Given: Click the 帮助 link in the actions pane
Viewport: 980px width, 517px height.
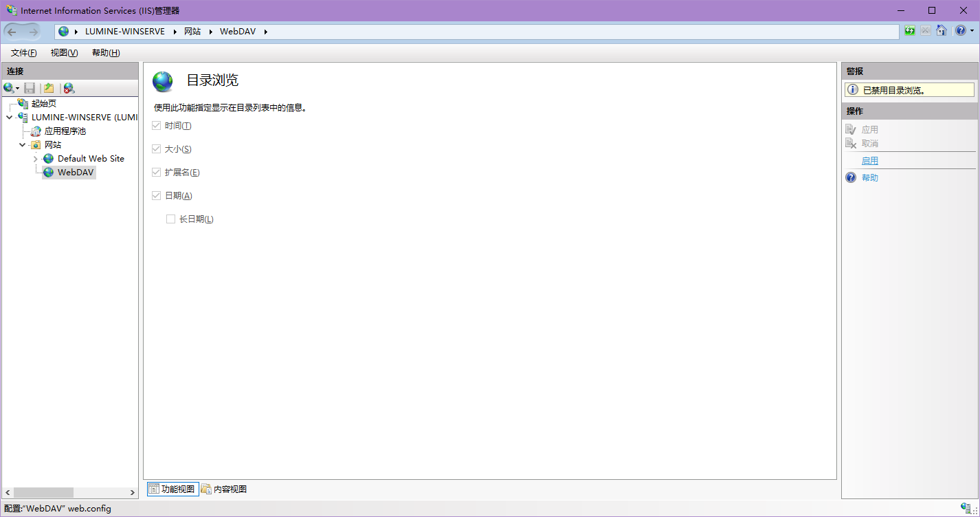Looking at the screenshot, I should pyautogui.click(x=869, y=178).
